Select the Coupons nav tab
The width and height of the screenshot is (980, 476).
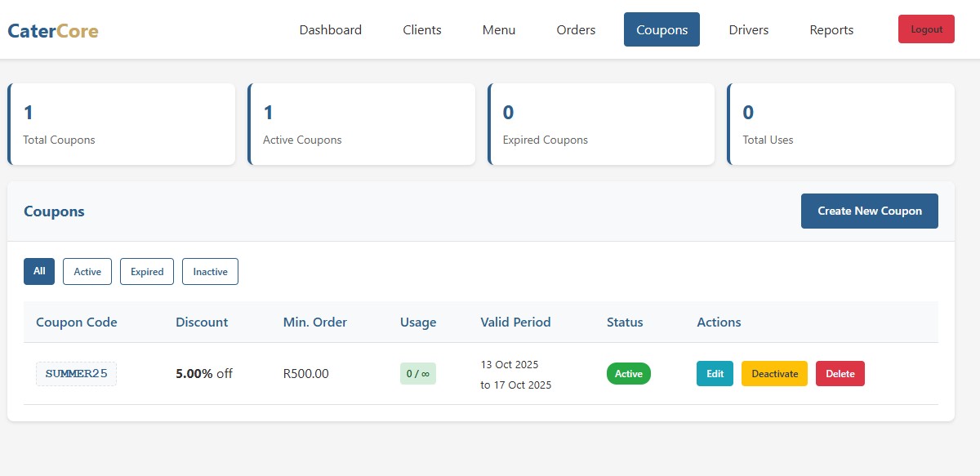tap(661, 29)
